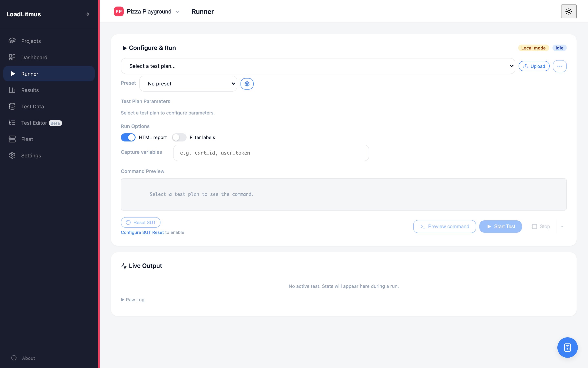
Task: Go to the Results page
Action: (49, 90)
